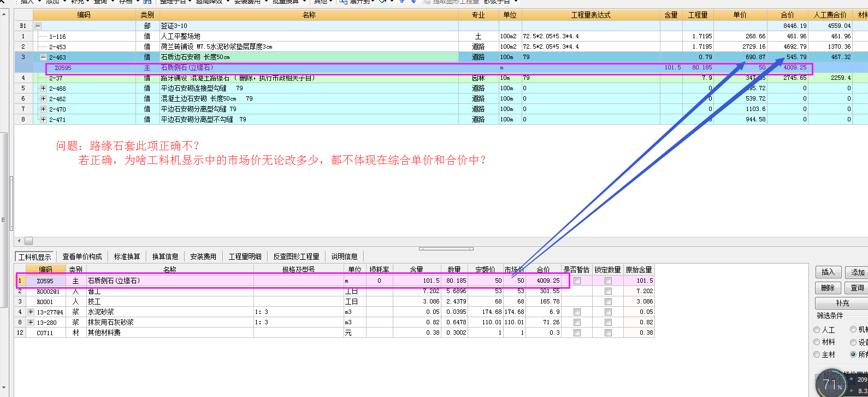868x397 pixels.
Task: Expand material 13-280 抹灰用石灰砂浆
Action: (x=31, y=322)
